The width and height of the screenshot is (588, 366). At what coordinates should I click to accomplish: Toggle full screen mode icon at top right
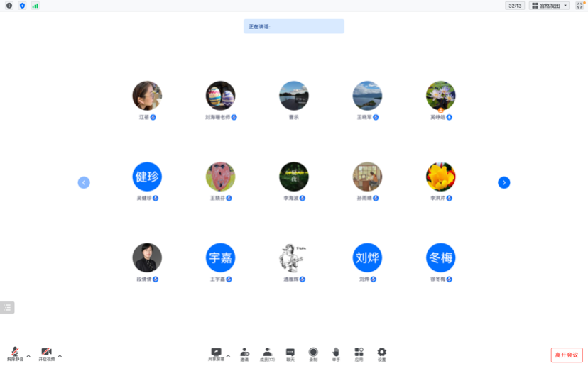click(579, 6)
